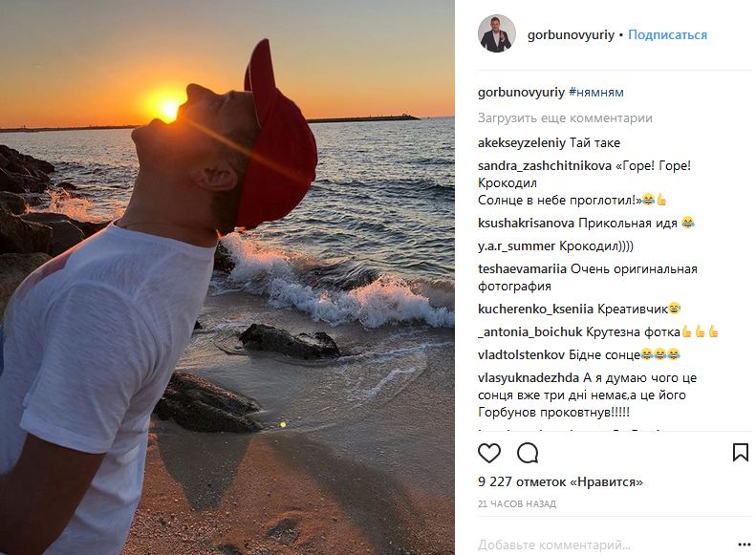Open teshaevamariia commenter profile
The height and width of the screenshot is (555, 756).
[522, 268]
